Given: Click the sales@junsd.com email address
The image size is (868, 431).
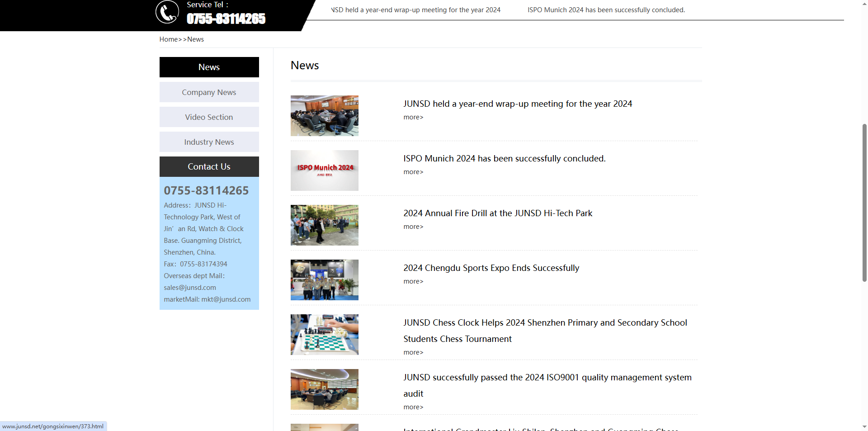Looking at the screenshot, I should (190, 288).
